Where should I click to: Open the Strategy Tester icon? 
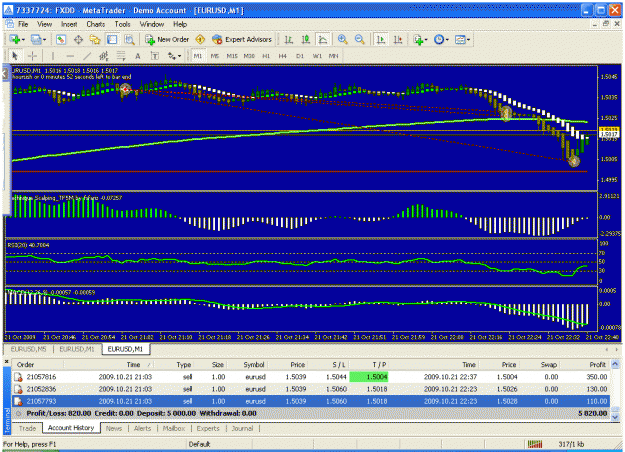click(129, 39)
